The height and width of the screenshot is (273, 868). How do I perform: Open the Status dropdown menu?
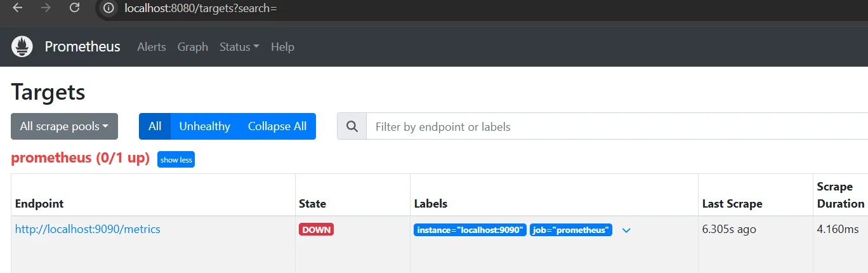[239, 47]
